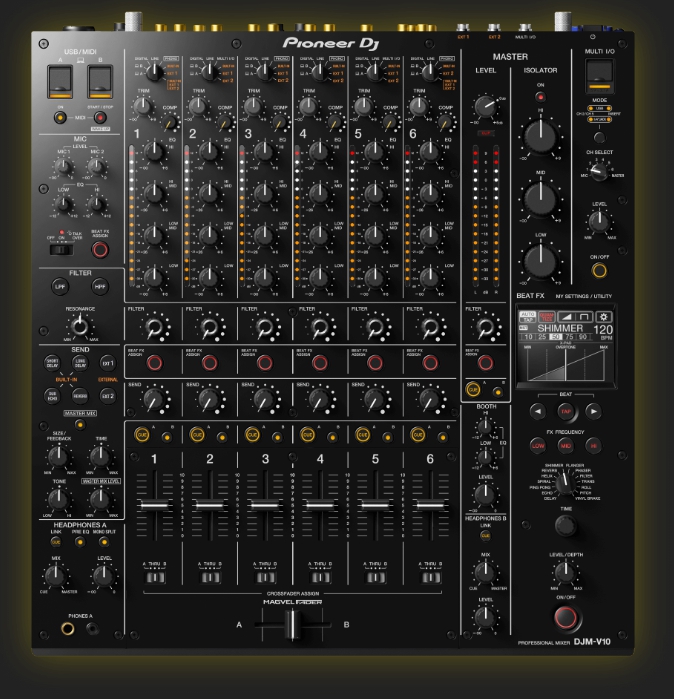Select the REVERB send effect button

[x=80, y=396]
